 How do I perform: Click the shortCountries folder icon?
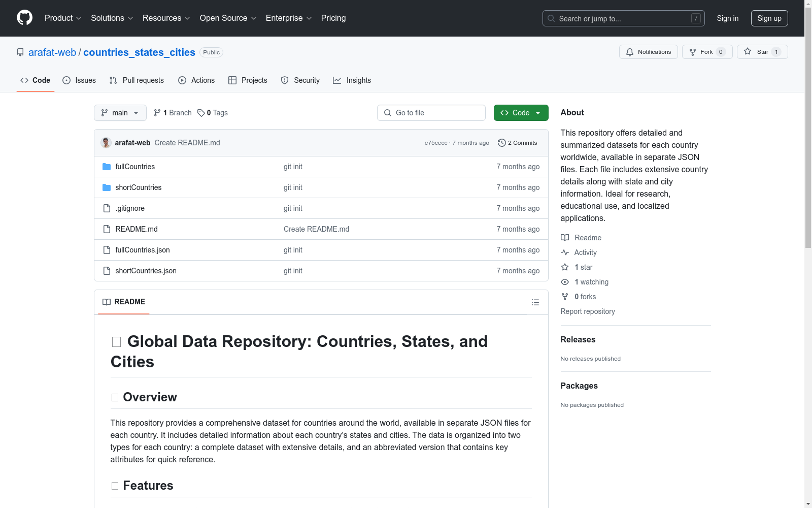click(107, 187)
